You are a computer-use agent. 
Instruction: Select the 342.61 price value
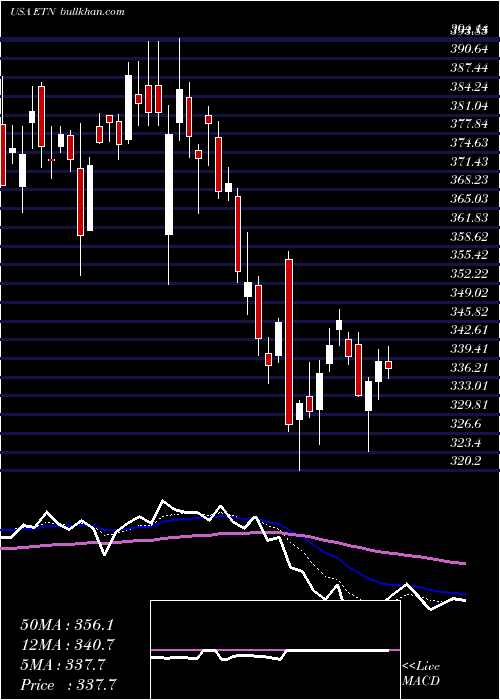[x=469, y=330]
